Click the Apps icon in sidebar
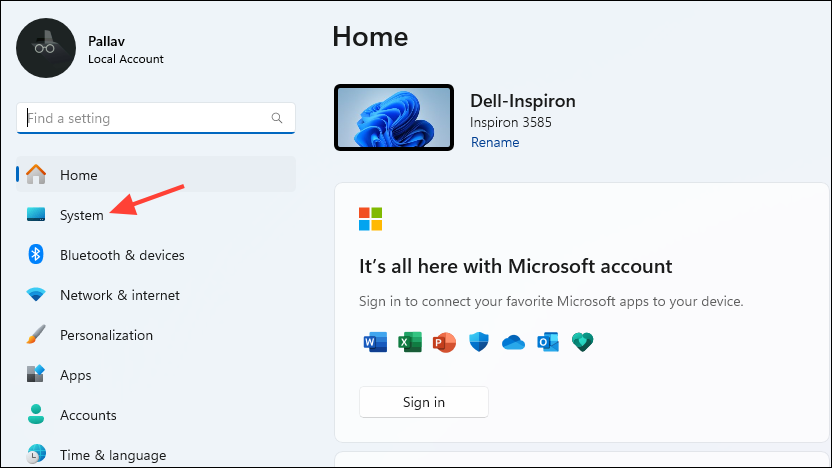The image size is (832, 468). click(36, 374)
